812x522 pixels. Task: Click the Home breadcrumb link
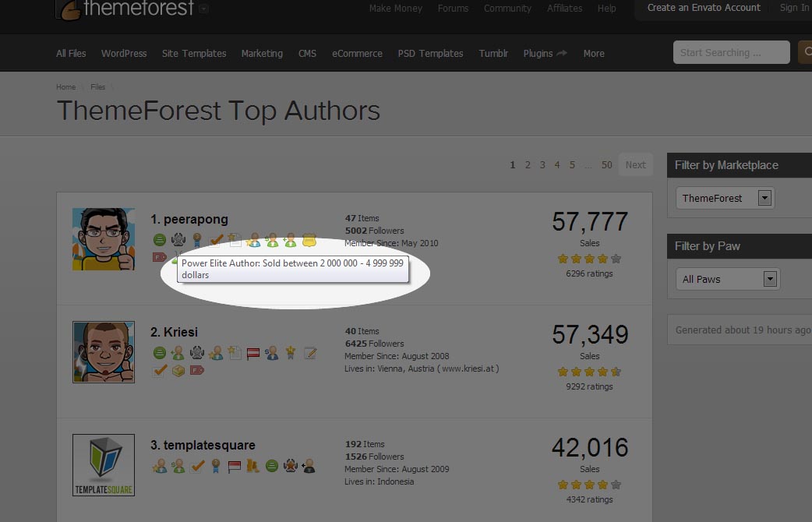(65, 87)
